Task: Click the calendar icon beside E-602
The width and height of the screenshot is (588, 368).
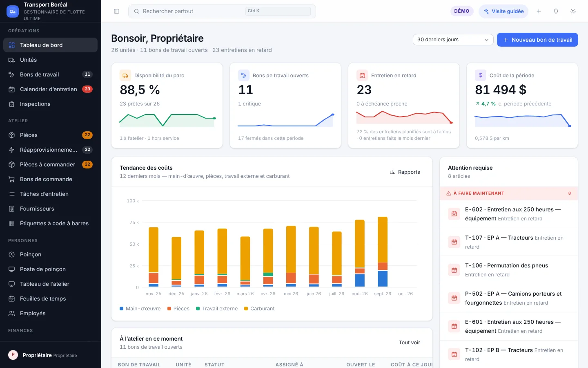Action: coord(454,214)
